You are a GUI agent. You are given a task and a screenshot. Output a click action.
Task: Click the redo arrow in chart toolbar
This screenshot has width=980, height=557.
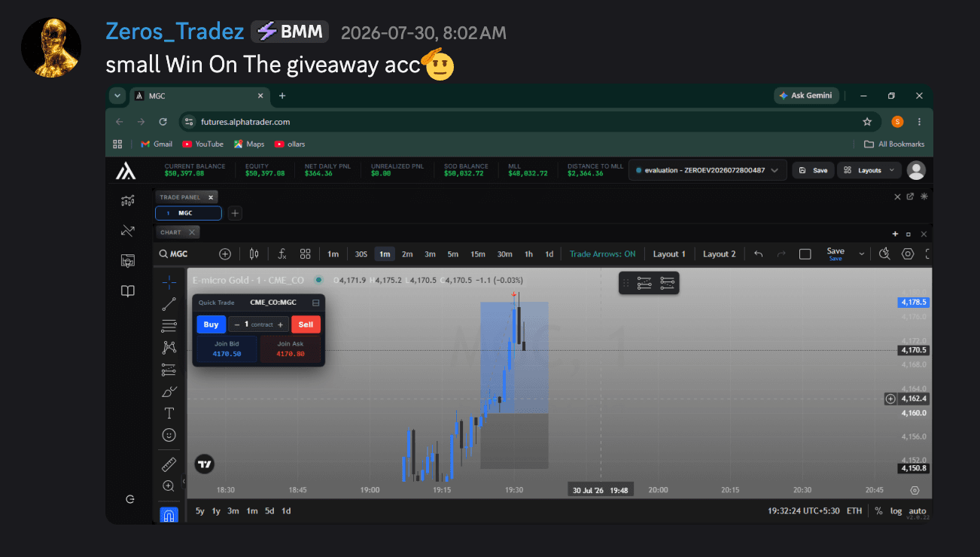[x=781, y=254]
